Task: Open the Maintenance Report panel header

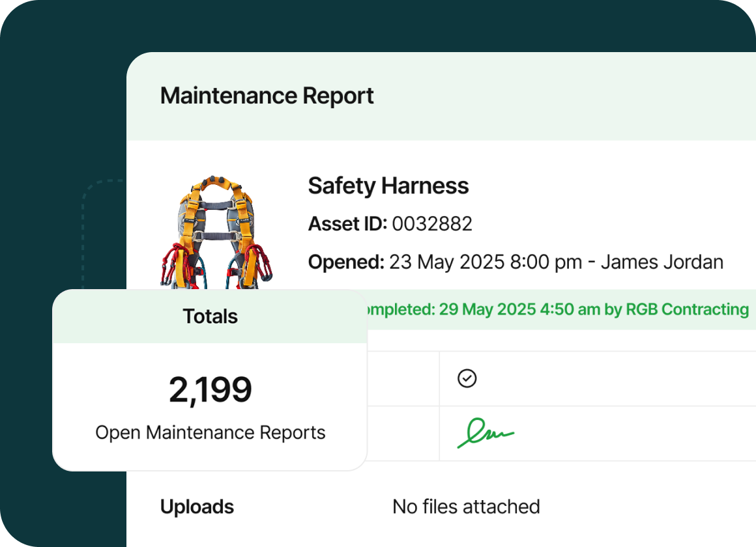Action: (267, 95)
